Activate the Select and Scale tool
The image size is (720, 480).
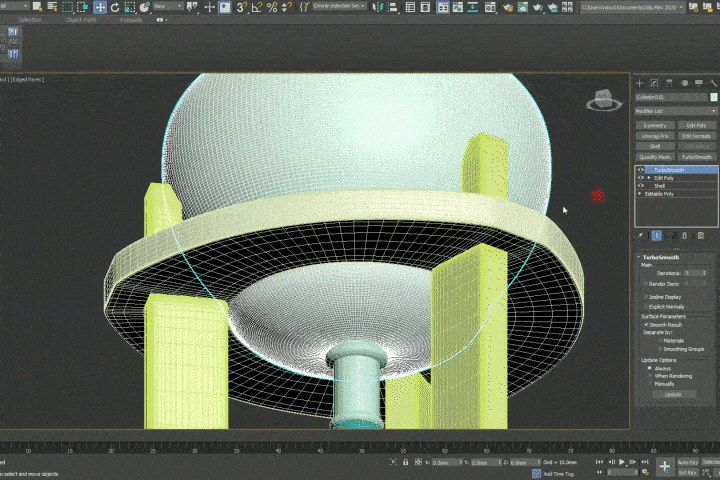130,7
